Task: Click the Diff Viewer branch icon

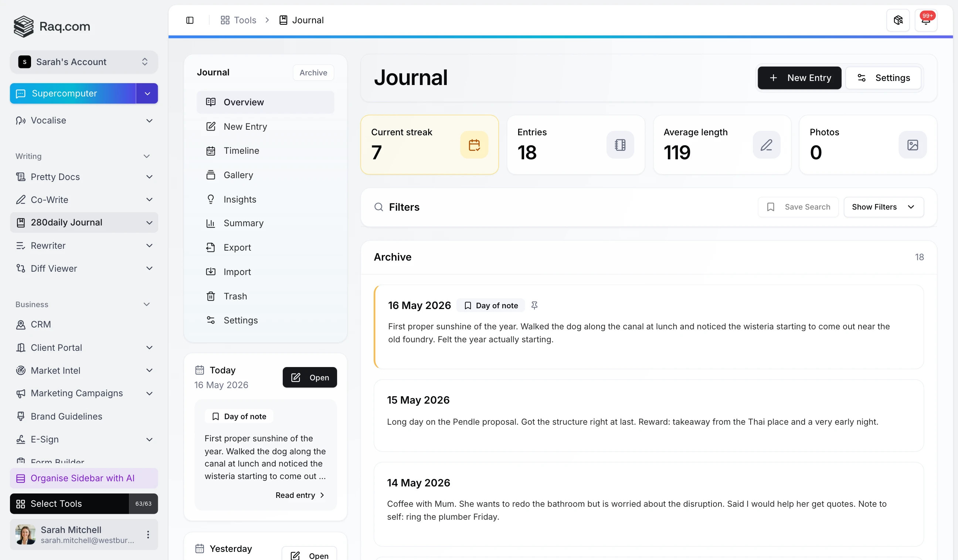Action: click(21, 268)
